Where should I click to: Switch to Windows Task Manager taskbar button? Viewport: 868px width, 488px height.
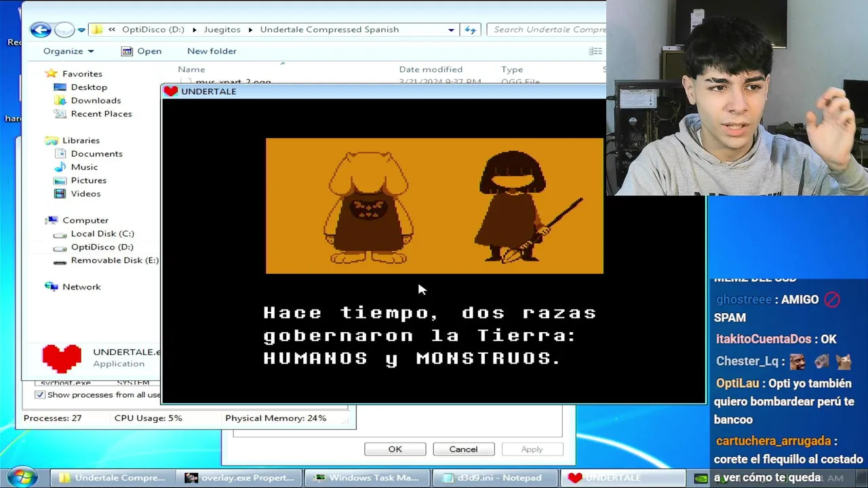(x=367, y=478)
